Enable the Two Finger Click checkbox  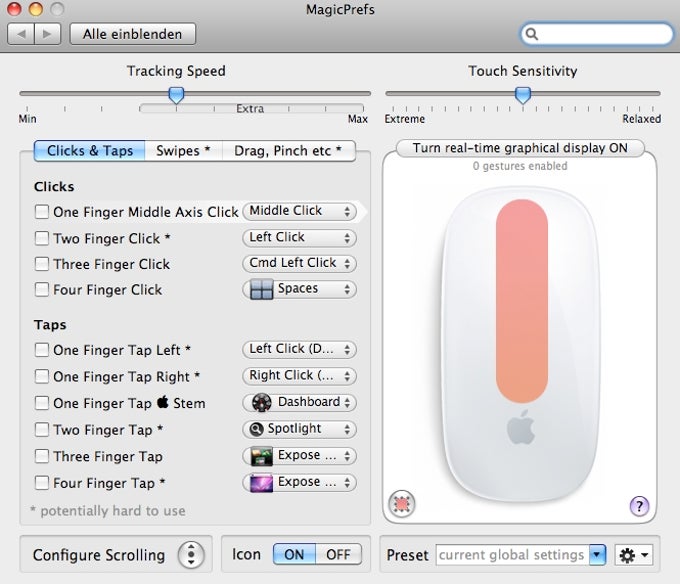[x=42, y=238]
